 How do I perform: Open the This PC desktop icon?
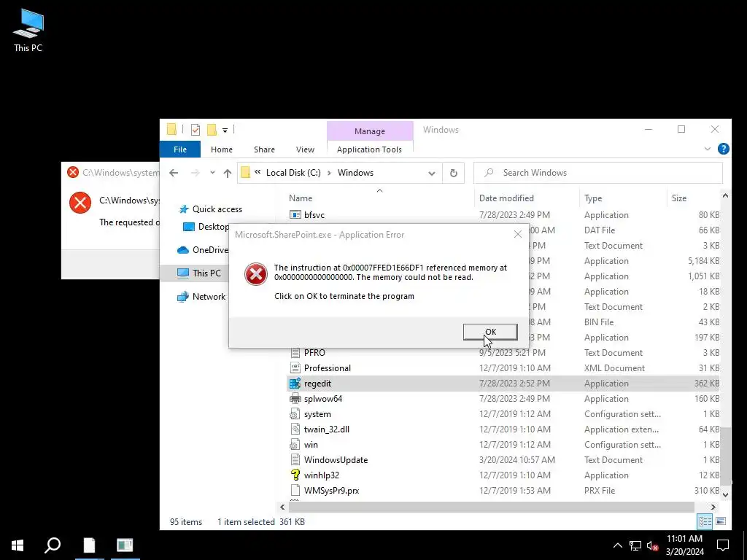[28, 31]
